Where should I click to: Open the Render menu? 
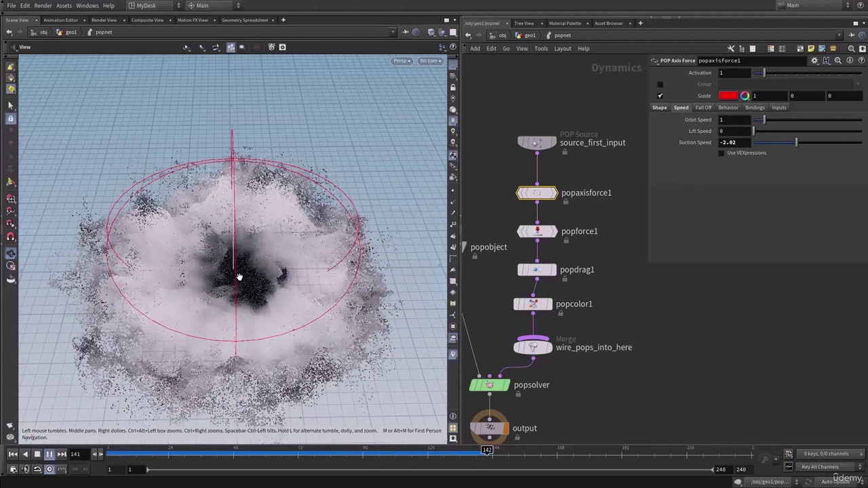(43, 5)
